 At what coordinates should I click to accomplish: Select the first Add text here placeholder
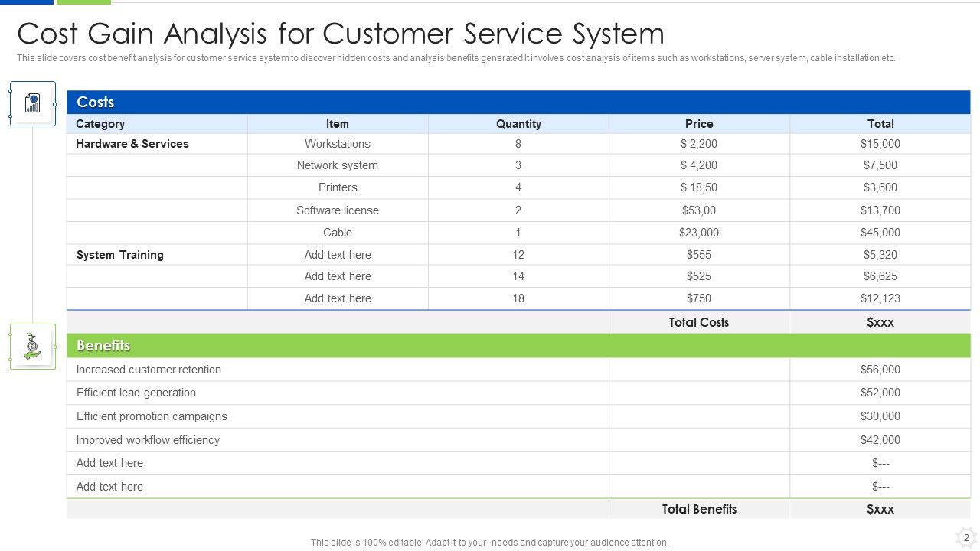pos(338,254)
